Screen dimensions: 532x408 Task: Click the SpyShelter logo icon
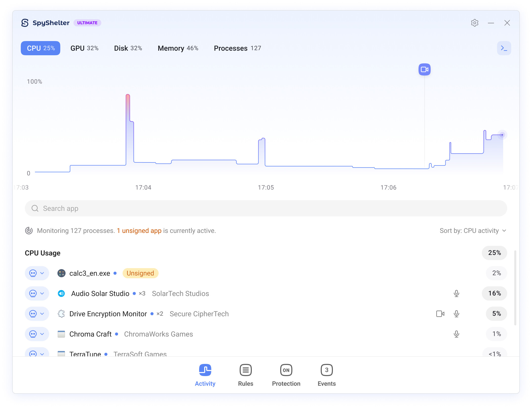pos(25,23)
